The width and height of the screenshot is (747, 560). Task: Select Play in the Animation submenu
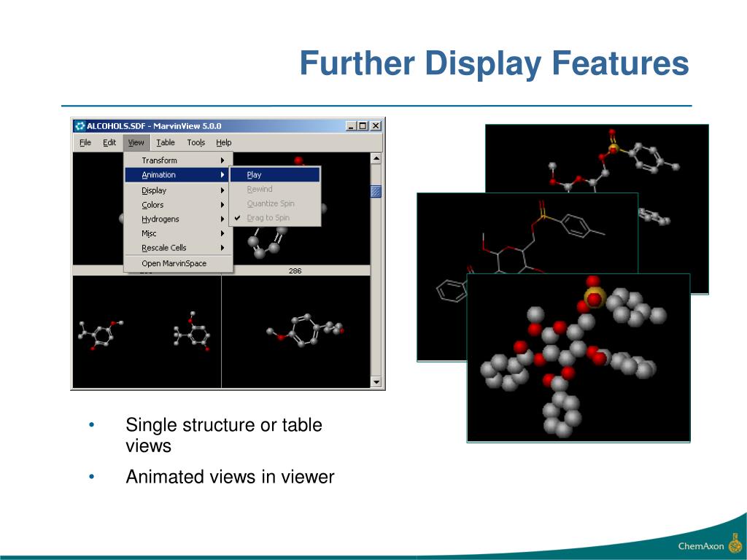(x=275, y=175)
